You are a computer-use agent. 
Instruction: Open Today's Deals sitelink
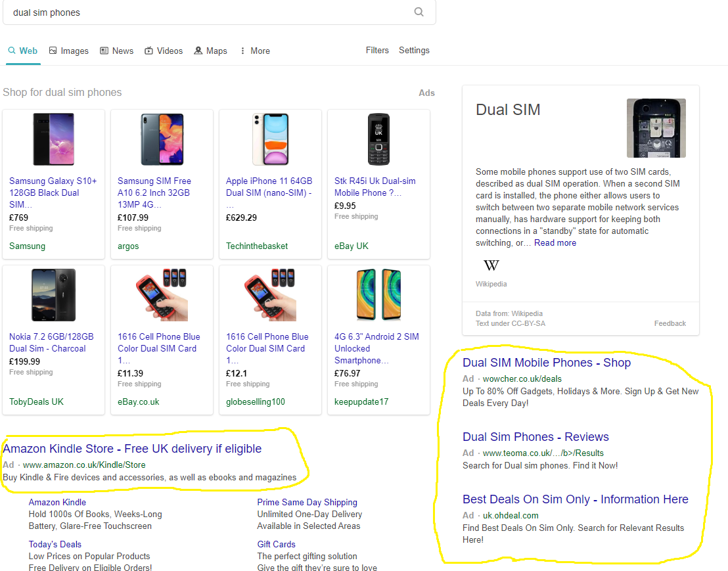click(55, 544)
